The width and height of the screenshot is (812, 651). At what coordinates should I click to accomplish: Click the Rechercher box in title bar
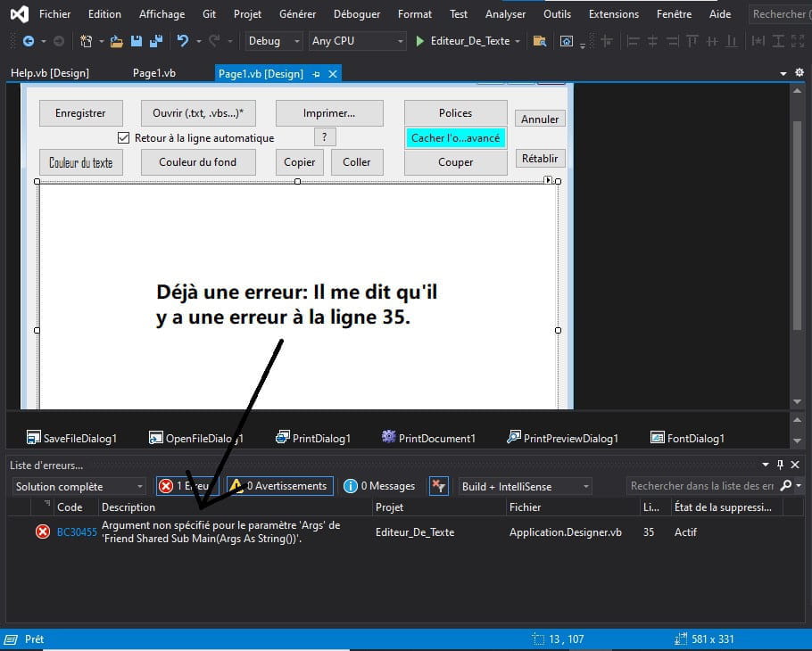coord(781,14)
